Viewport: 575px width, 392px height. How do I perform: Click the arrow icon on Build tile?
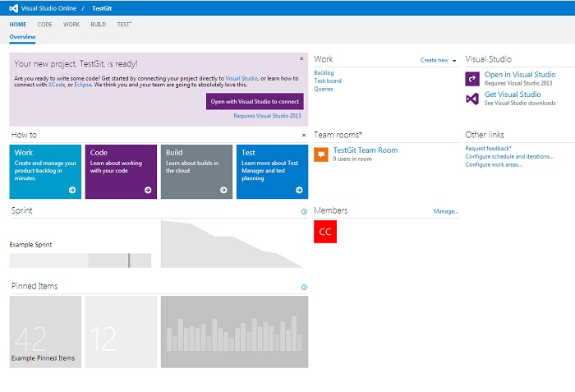coord(223,190)
